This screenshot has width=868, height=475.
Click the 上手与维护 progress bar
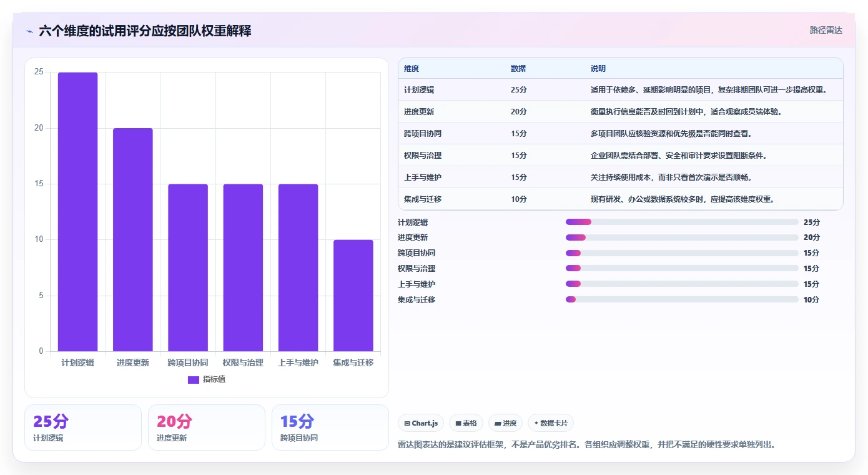click(682, 284)
